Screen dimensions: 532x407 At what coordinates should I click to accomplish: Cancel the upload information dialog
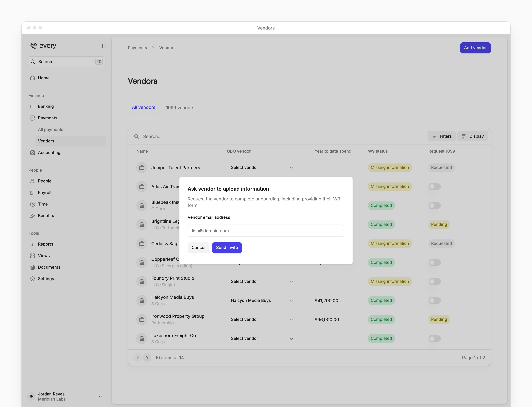(198, 248)
